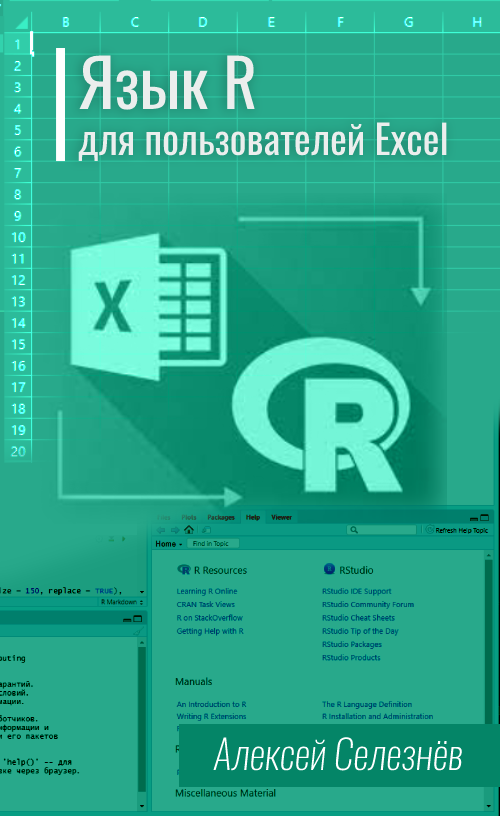Open the Writing R Extensions manual
500x816 pixels.
pos(211,716)
